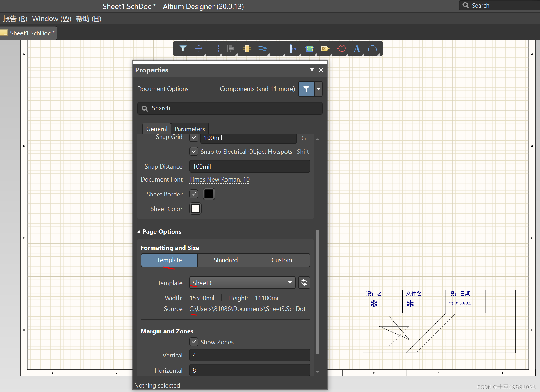Switch to the Parameters tab

pos(190,129)
